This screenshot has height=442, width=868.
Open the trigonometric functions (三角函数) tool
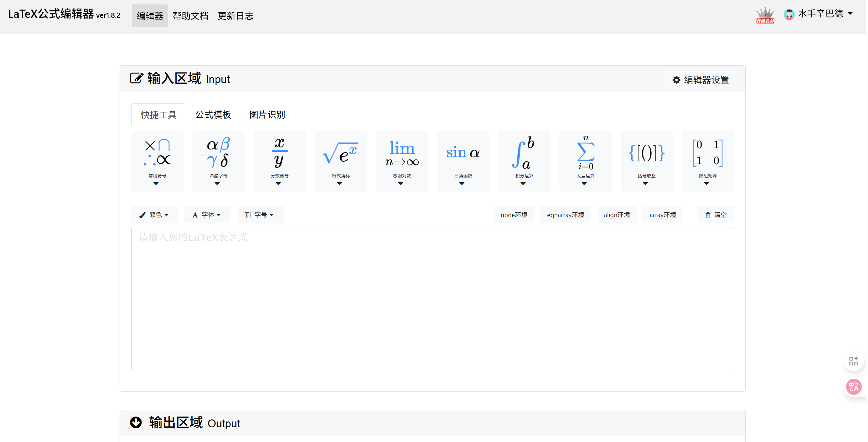(463, 161)
